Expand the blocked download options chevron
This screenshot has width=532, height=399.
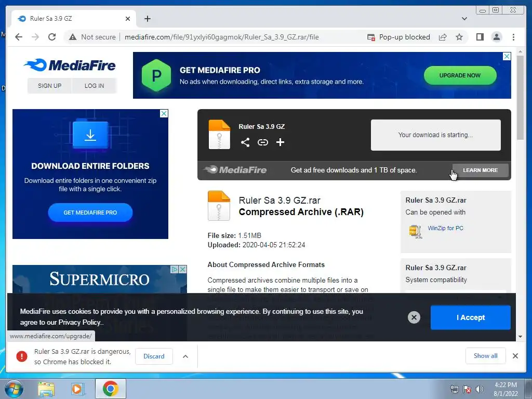tap(185, 356)
